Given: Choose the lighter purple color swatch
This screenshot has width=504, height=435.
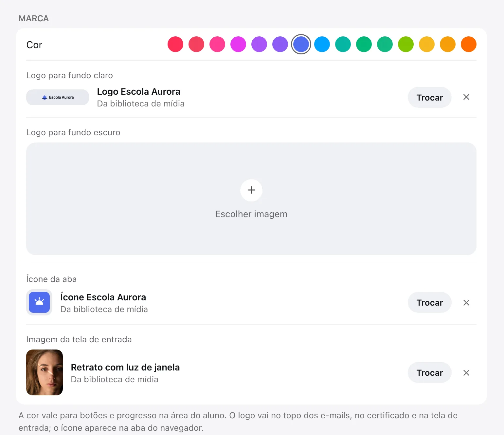Looking at the screenshot, I should point(259,44).
